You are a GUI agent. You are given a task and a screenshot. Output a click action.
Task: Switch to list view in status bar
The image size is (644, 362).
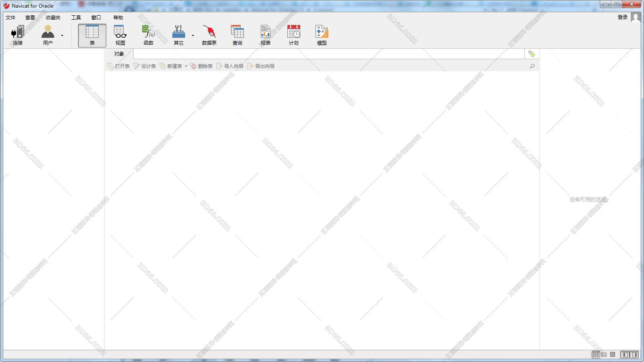[x=604, y=354]
